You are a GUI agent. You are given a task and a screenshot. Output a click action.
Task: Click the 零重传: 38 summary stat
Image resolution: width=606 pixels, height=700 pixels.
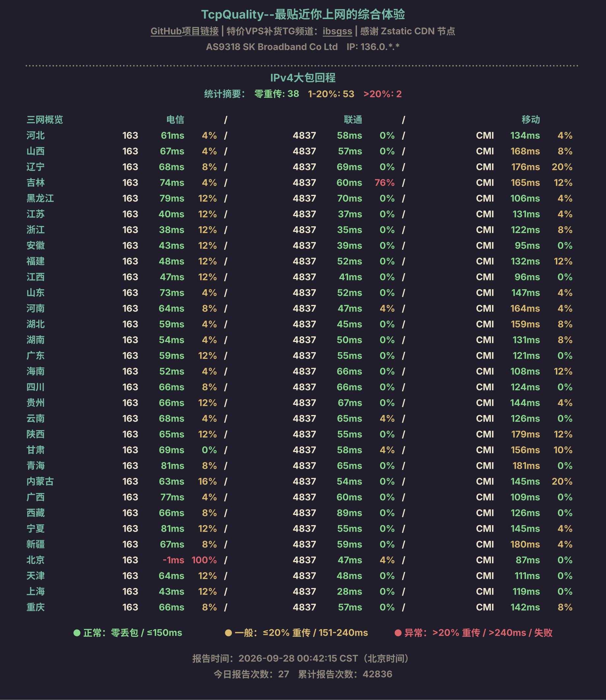(x=277, y=94)
